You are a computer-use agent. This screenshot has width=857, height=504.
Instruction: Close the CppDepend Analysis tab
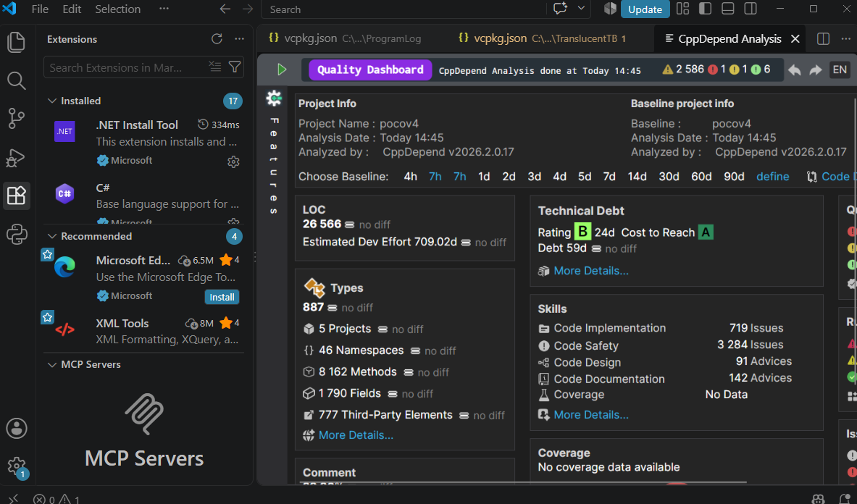point(795,39)
